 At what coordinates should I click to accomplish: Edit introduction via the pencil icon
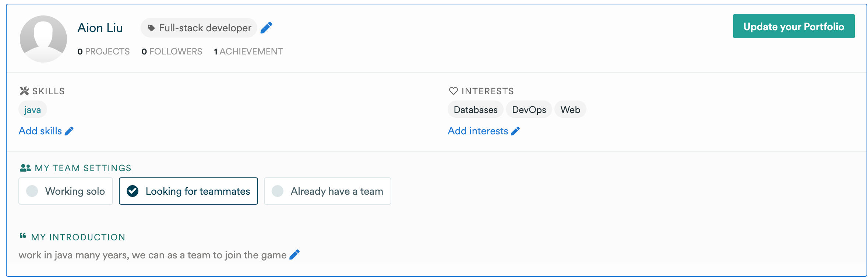click(x=294, y=255)
